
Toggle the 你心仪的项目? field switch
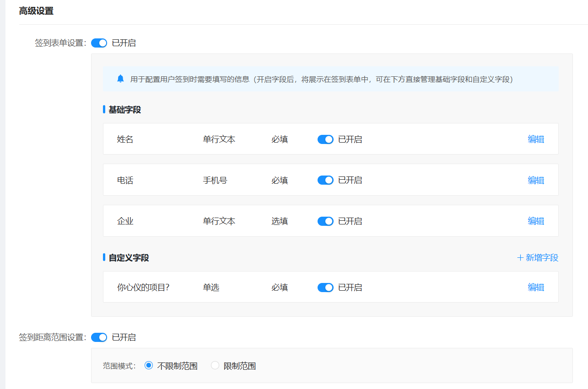(325, 288)
